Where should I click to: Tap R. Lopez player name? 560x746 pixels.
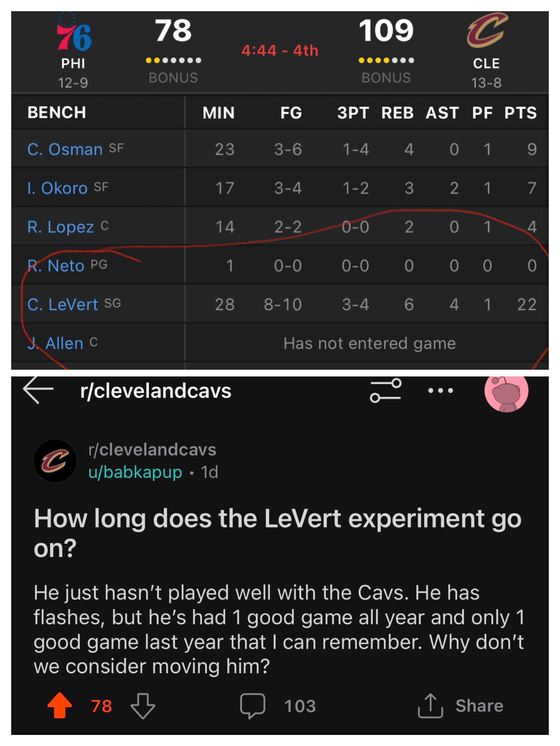60,227
